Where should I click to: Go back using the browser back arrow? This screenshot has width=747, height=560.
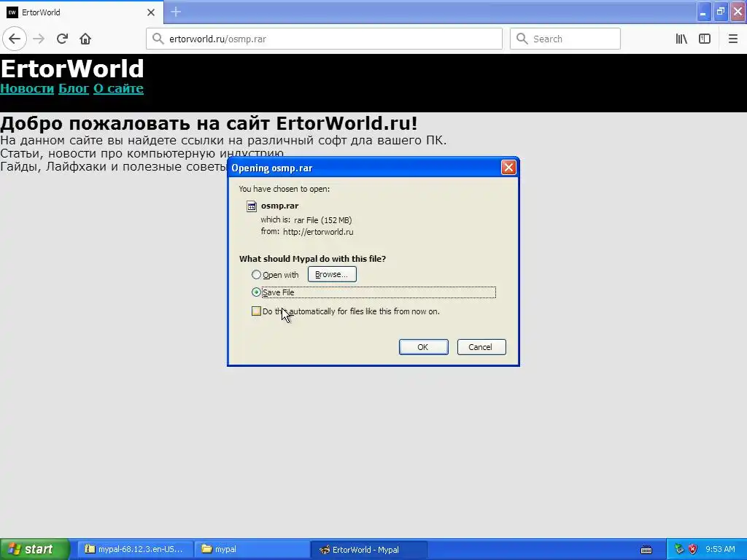tap(15, 39)
